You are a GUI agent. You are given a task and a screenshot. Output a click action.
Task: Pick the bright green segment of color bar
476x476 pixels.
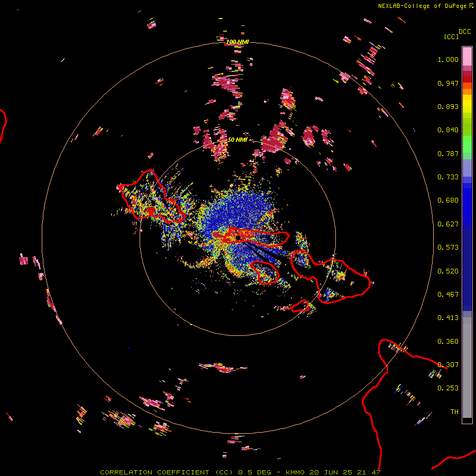tap(467, 144)
